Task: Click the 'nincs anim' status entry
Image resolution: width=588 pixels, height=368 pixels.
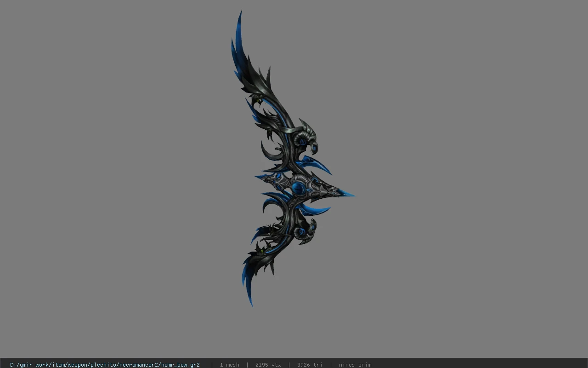Action: point(355,365)
